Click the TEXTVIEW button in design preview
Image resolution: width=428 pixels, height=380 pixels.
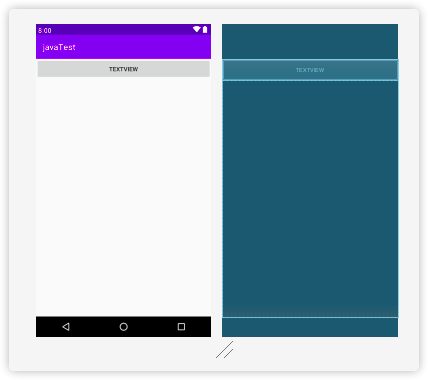click(124, 69)
